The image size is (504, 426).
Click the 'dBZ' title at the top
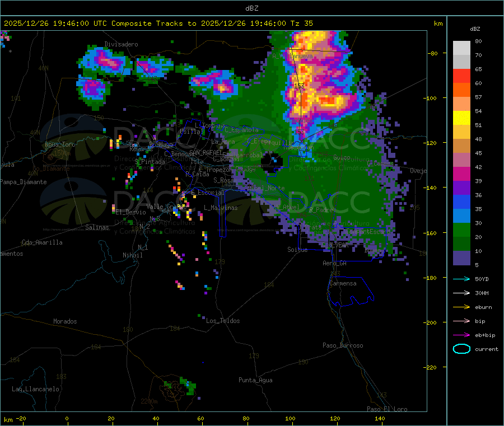(x=251, y=8)
